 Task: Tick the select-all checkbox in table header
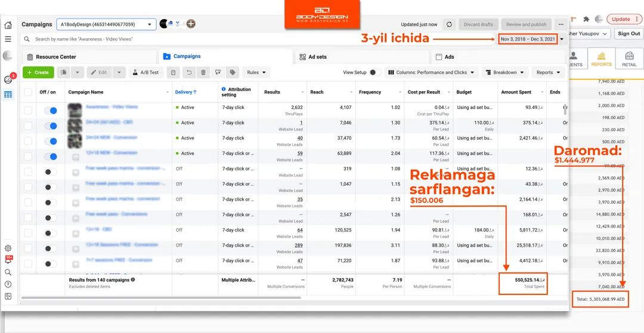[x=28, y=92]
